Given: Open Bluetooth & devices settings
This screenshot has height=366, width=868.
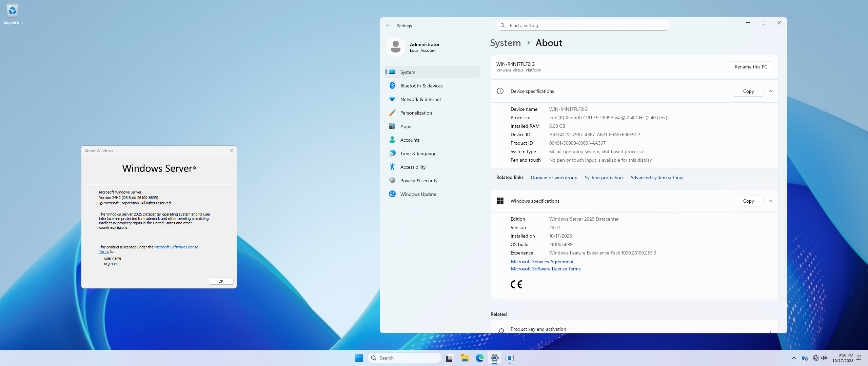Looking at the screenshot, I should click(421, 86).
